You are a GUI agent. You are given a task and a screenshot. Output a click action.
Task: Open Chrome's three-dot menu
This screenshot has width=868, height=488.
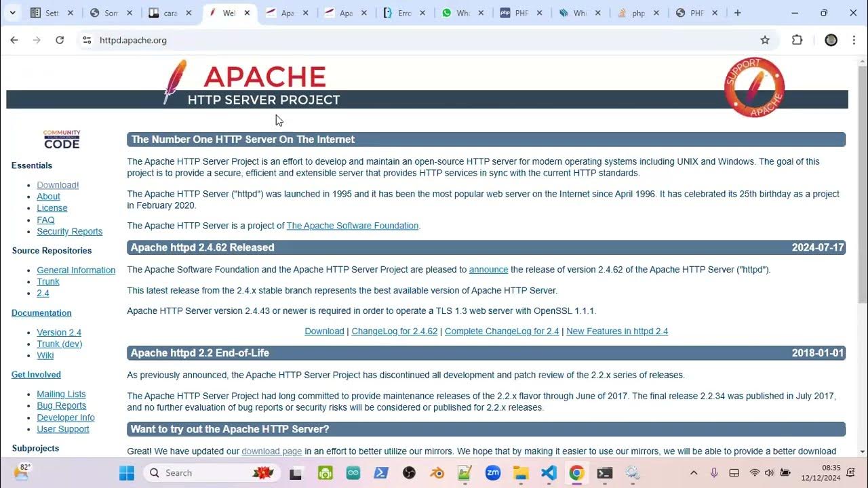tap(852, 40)
